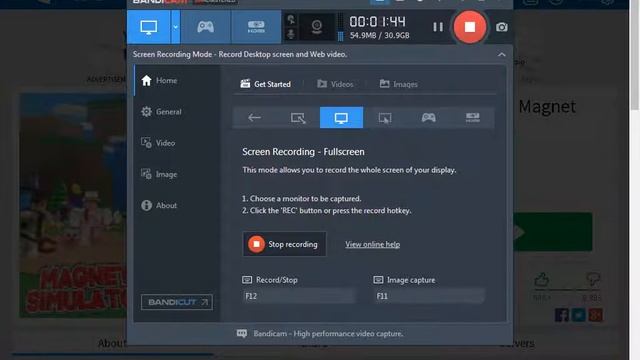Click the Magnet Simulator game thumbnail
The width and height of the screenshot is (640, 360).
tap(73, 205)
